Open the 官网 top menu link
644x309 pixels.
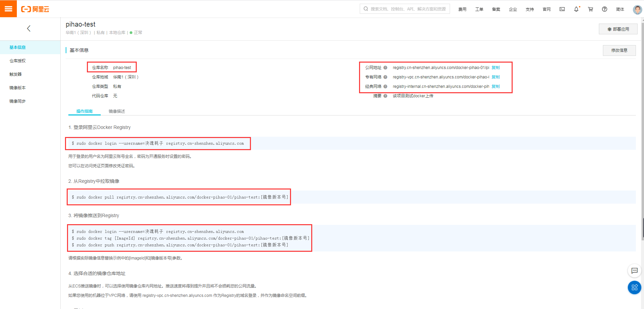coord(546,9)
